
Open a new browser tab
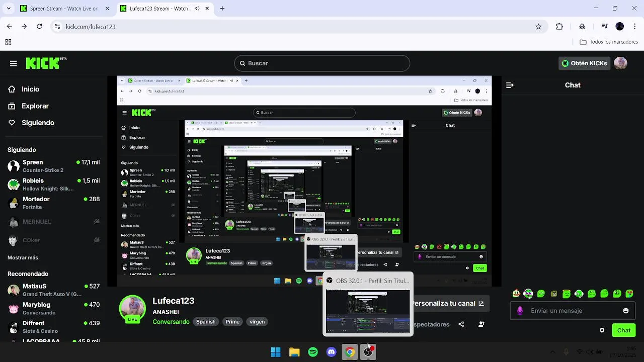tap(222, 9)
